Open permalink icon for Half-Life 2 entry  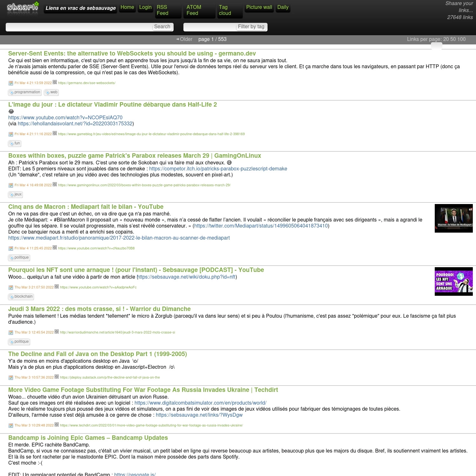(11, 134)
